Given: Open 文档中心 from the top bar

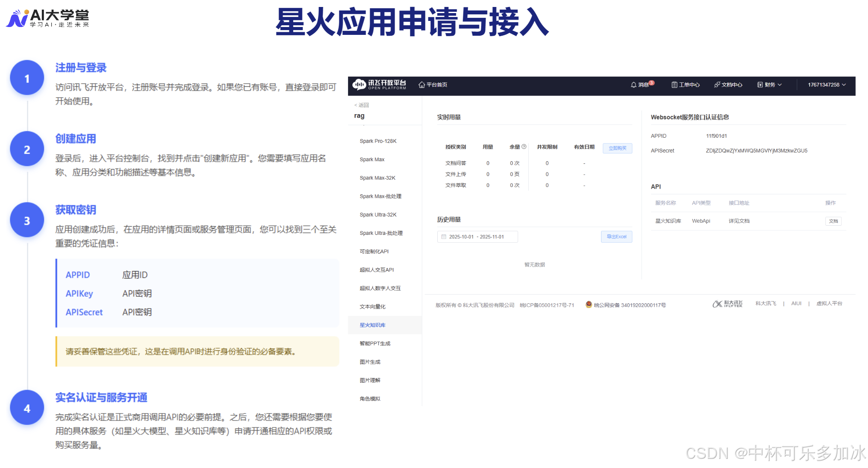Looking at the screenshot, I should point(728,85).
